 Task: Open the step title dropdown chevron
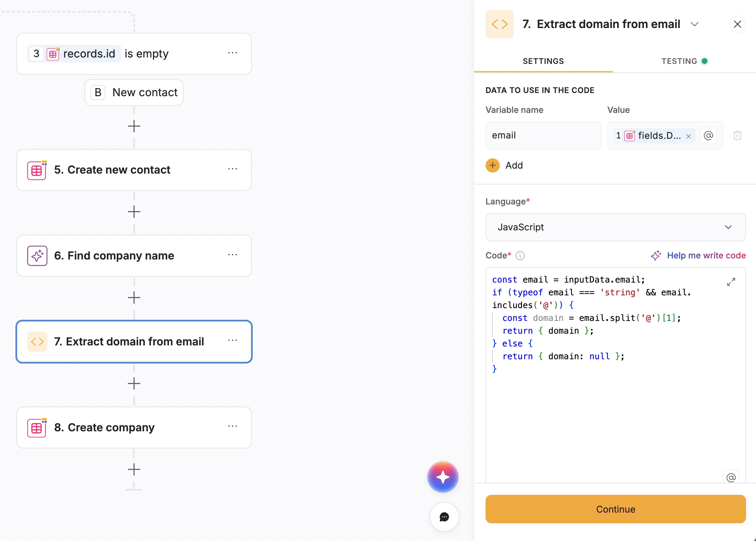(x=695, y=24)
